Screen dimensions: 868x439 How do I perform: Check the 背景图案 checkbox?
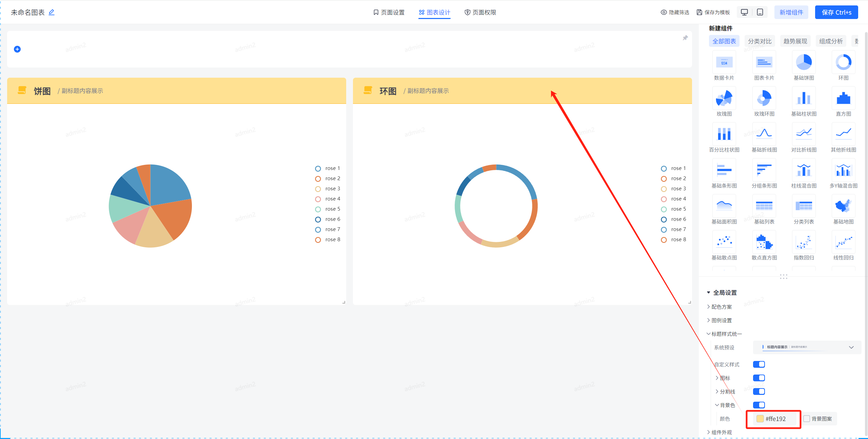(807, 419)
